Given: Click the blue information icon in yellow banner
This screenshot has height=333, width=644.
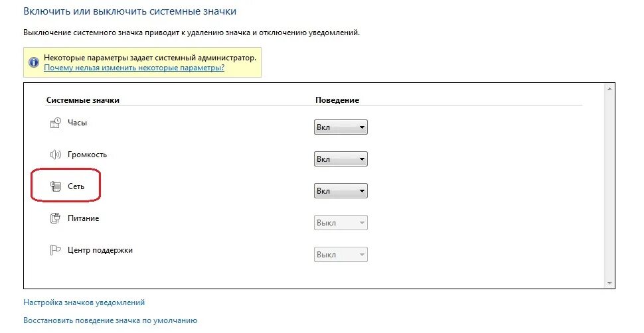Looking at the screenshot, I should (x=34, y=62).
